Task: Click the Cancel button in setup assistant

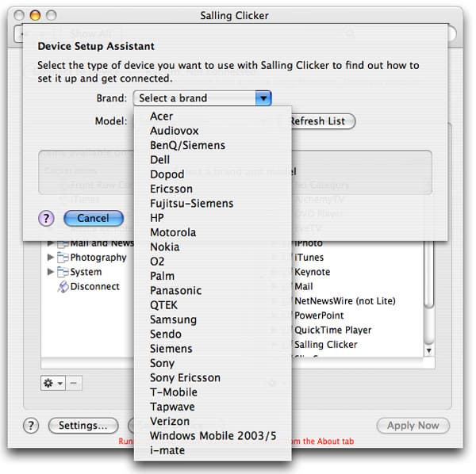Action: [94, 218]
